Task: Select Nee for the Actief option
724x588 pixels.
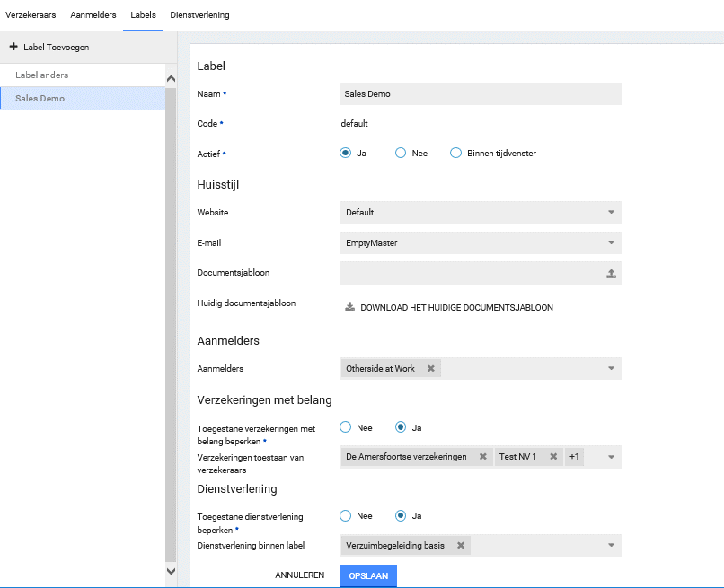Action: coord(401,153)
